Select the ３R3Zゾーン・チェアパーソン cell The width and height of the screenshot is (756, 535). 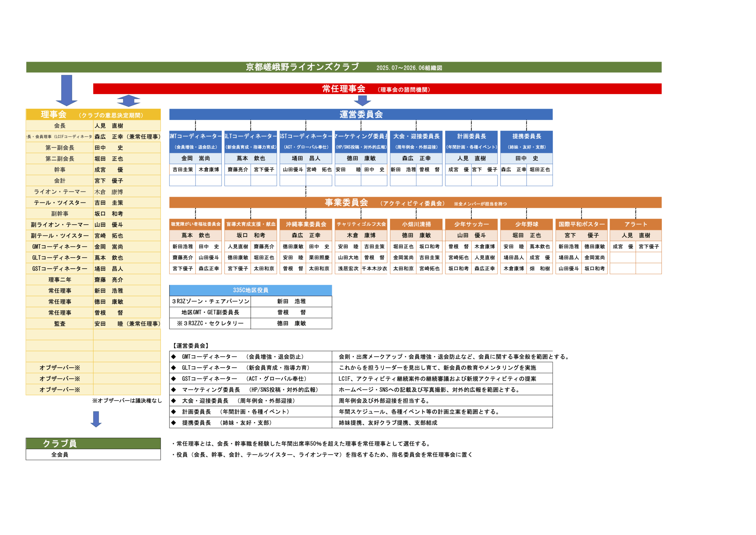pos(210,301)
